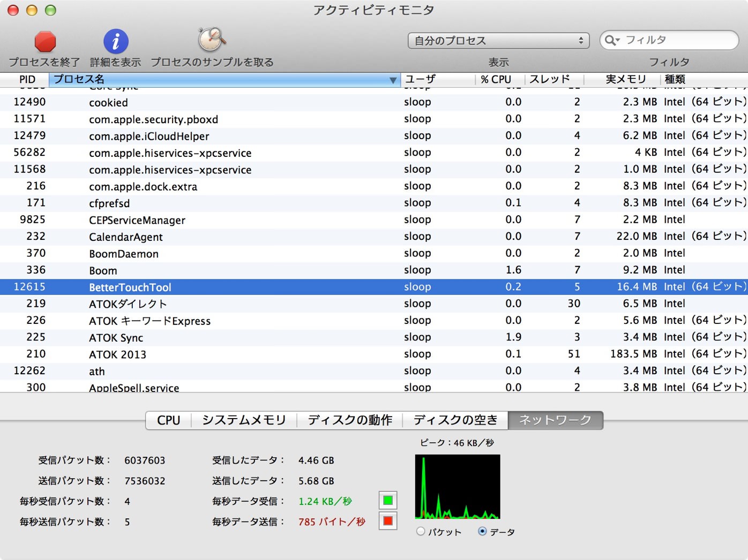748x560 pixels.
Task: Select the com.apple.iCloudHelper process
Action: click(374, 136)
